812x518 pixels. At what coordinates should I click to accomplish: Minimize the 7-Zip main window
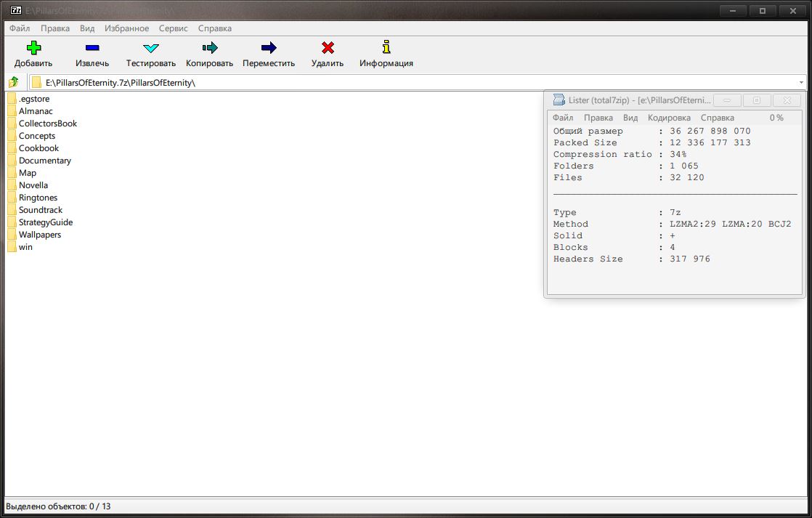(x=733, y=10)
